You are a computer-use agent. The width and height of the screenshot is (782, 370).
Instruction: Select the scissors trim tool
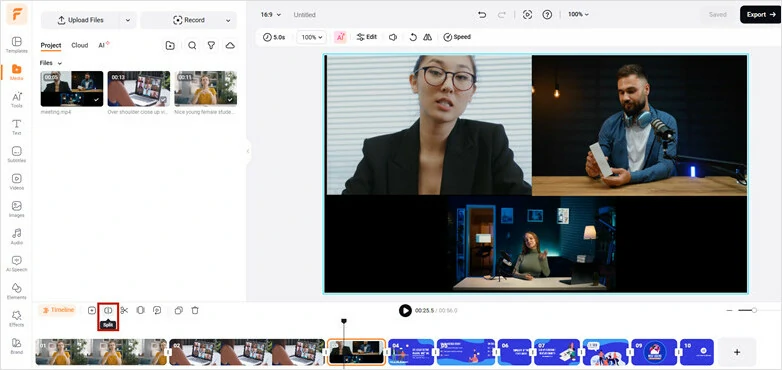(124, 310)
